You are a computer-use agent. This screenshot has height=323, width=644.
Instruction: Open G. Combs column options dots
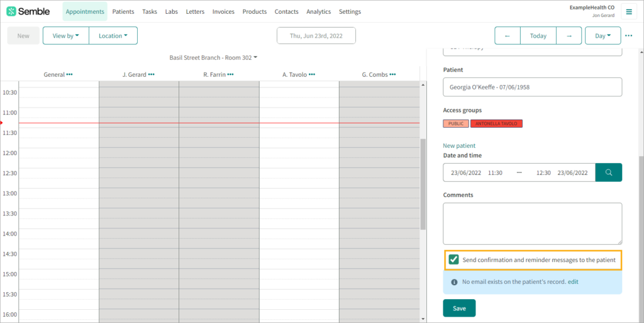392,74
